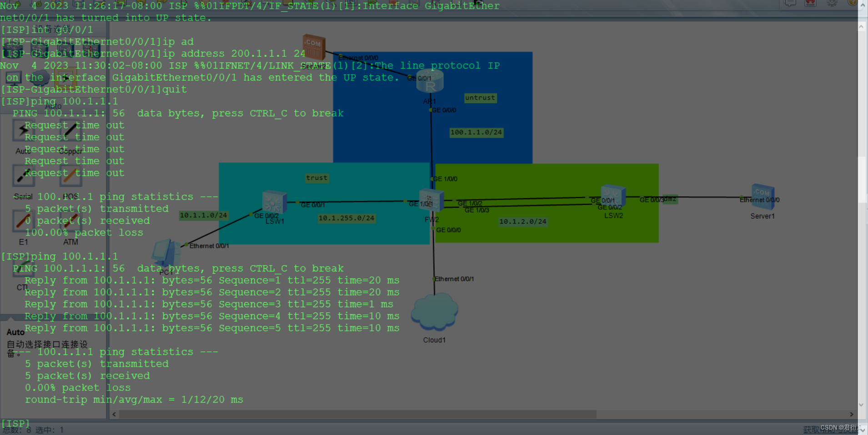Click the horizontal scrollbar left arrow

[114, 415]
